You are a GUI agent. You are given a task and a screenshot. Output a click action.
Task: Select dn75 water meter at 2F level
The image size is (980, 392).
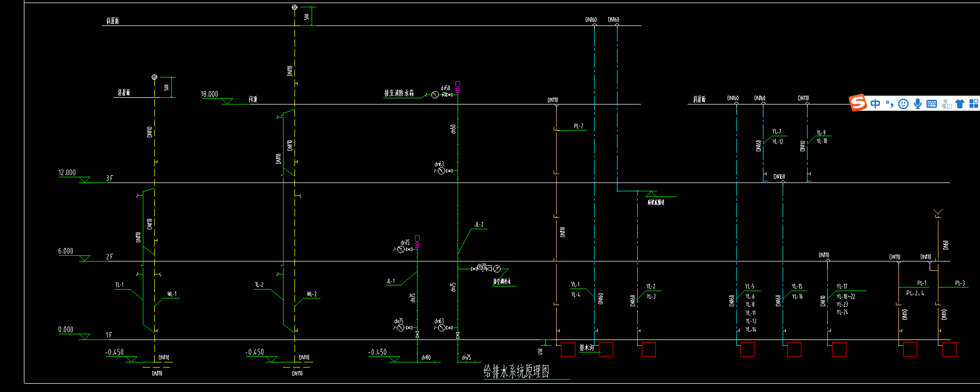coord(400,250)
